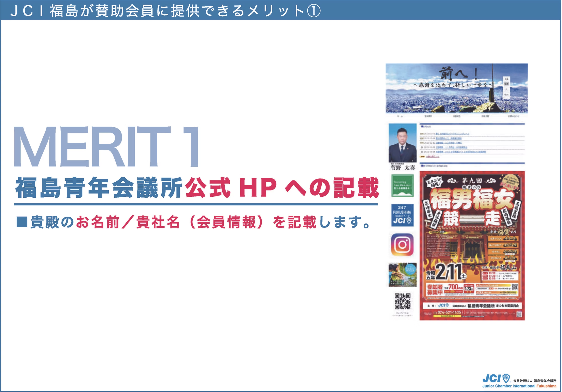Click the AA text-size icon atop size widget
Viewport: 562px width, 392px height.
point(506,79)
